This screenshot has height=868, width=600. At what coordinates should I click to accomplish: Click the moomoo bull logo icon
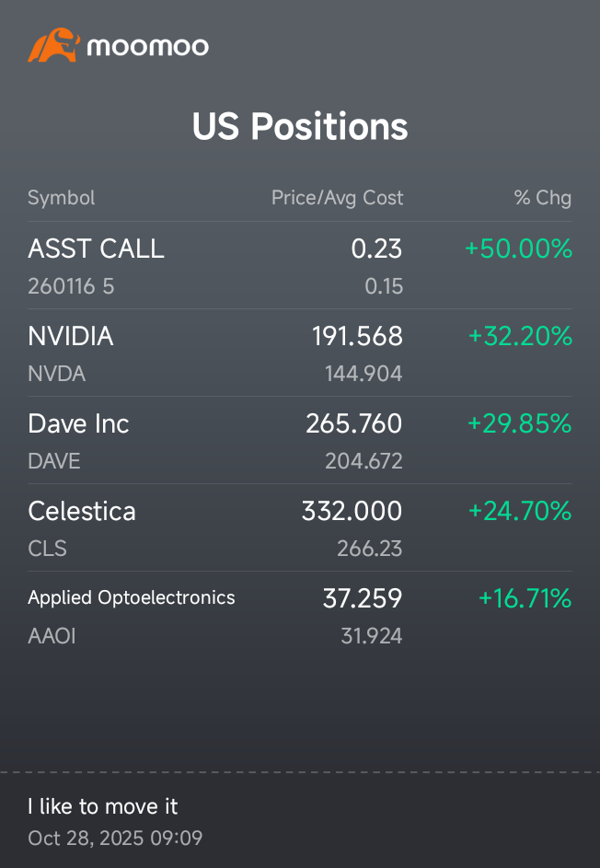point(53,45)
